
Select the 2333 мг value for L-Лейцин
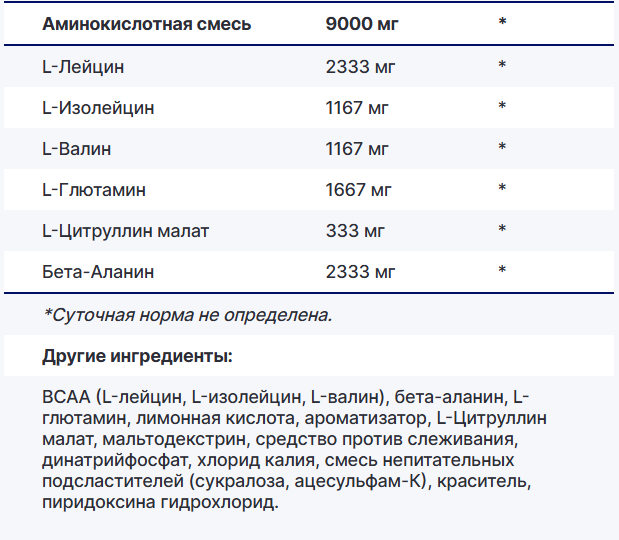(361, 66)
